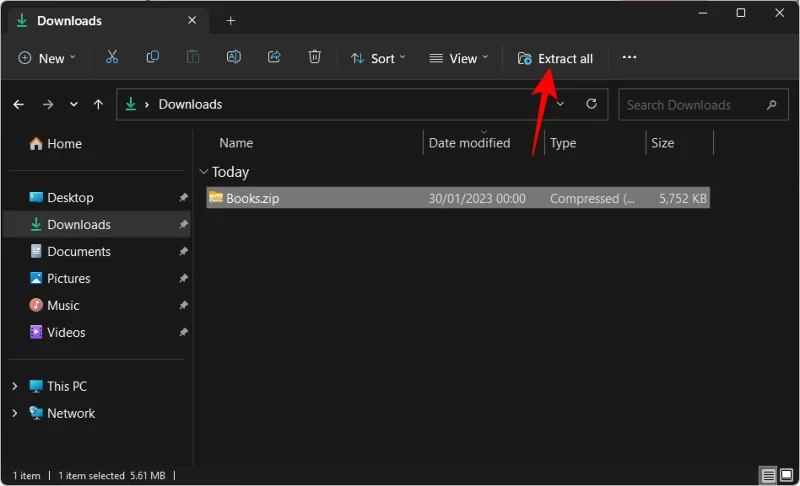Click the Rename icon in toolbar
The width and height of the screenshot is (800, 486).
pos(234,58)
